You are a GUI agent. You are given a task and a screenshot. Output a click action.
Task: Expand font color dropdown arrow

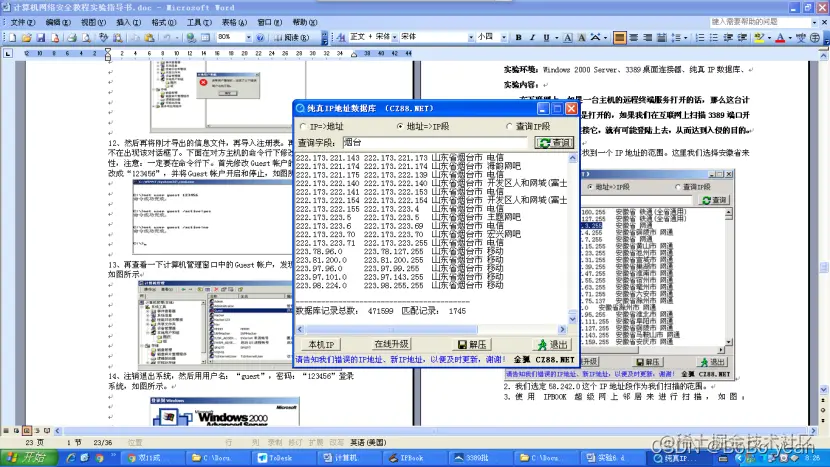coord(790,38)
